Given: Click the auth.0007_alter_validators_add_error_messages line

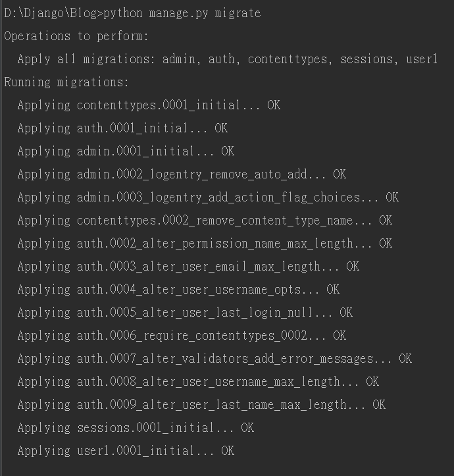Looking at the screenshot, I should [215, 359].
